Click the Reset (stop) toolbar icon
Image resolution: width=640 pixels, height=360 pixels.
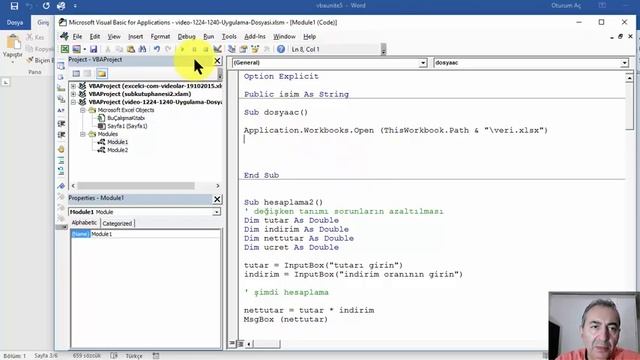(x=206, y=49)
